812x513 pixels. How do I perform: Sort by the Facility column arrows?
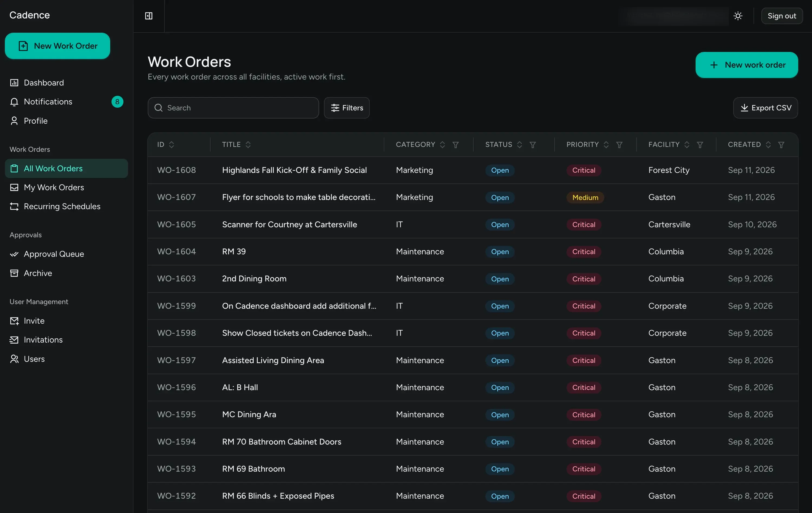click(687, 144)
